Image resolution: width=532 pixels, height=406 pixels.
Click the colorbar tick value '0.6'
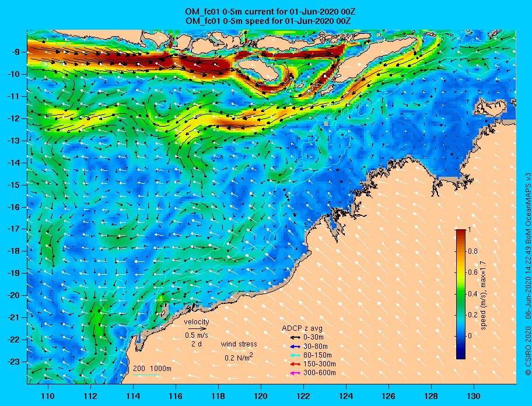pos(473,272)
